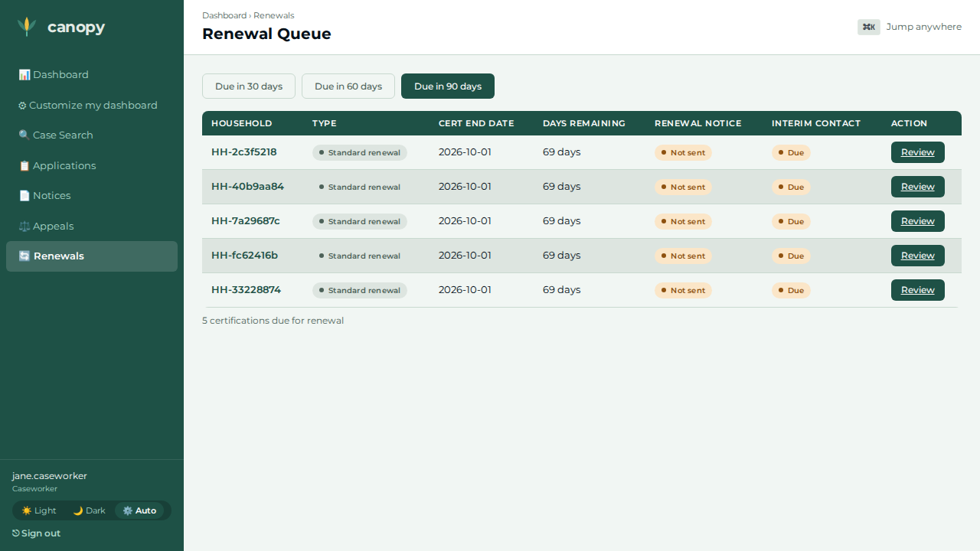
Task: Sign out of the account
Action: coord(37,533)
